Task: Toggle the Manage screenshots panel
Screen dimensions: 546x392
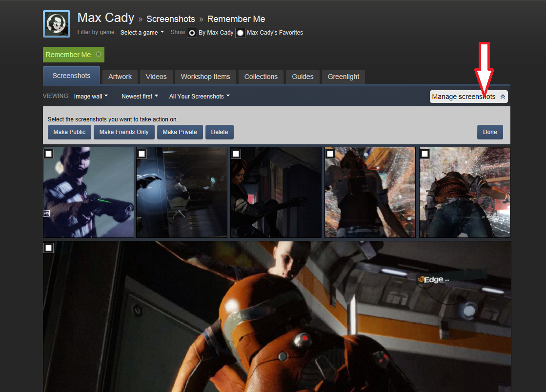Action: (469, 97)
